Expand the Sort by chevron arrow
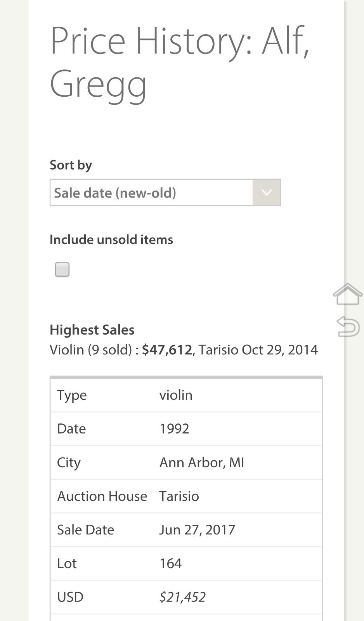364x621 pixels. click(266, 193)
